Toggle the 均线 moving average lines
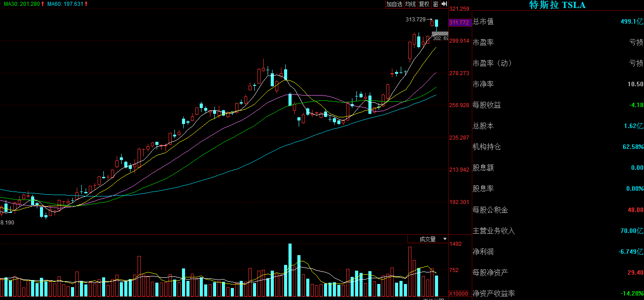This screenshot has width=644, height=300. 411,4
